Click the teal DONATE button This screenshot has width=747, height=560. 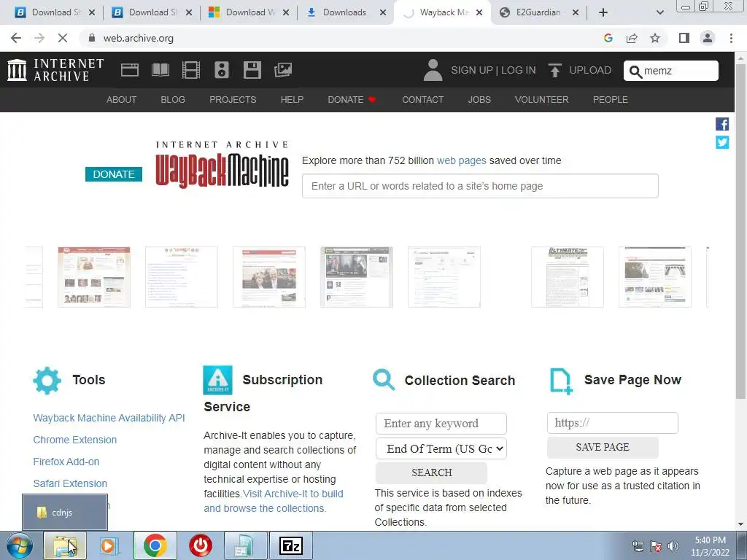tap(113, 174)
